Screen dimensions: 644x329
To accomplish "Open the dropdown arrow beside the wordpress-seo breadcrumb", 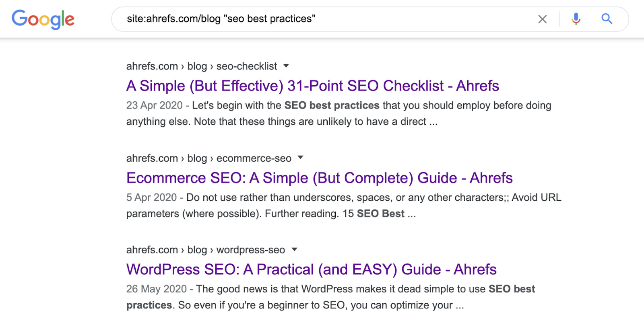I will [x=295, y=249].
